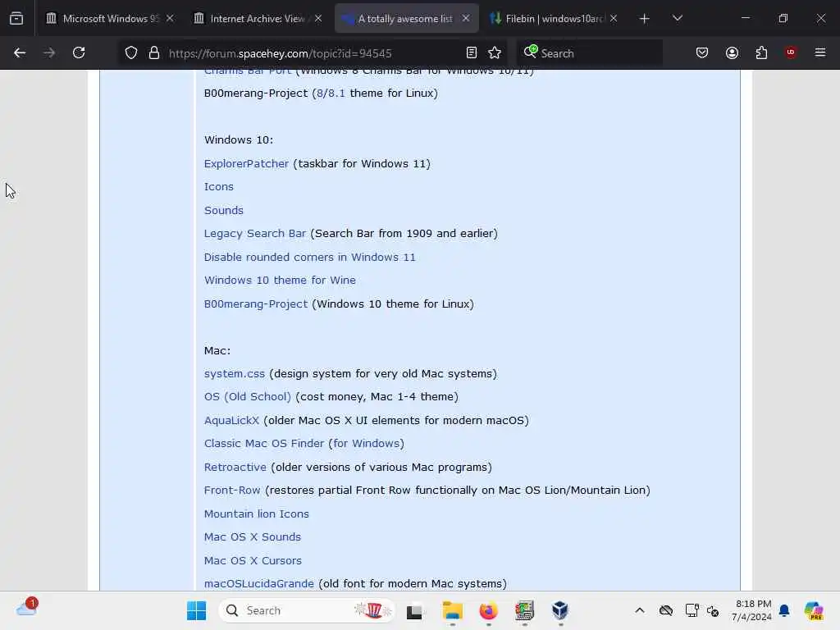840x630 pixels.
Task: Open the Front-Row link
Action: click(x=232, y=491)
